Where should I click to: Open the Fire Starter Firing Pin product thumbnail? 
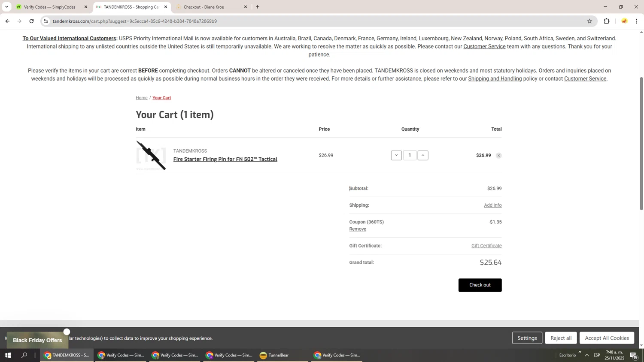tap(151, 155)
